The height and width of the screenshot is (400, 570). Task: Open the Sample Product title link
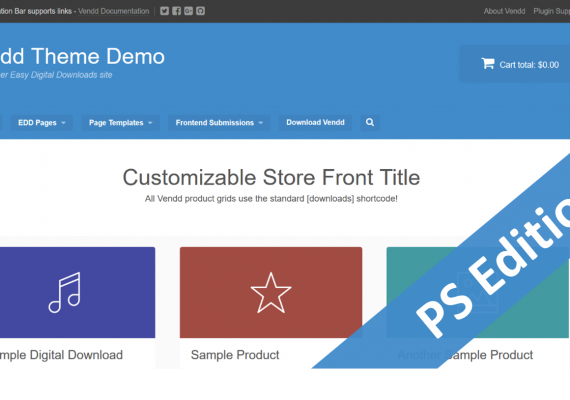point(235,355)
